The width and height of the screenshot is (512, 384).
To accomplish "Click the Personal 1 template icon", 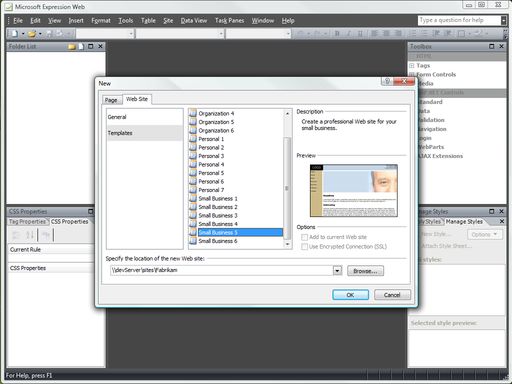I will coord(193,139).
